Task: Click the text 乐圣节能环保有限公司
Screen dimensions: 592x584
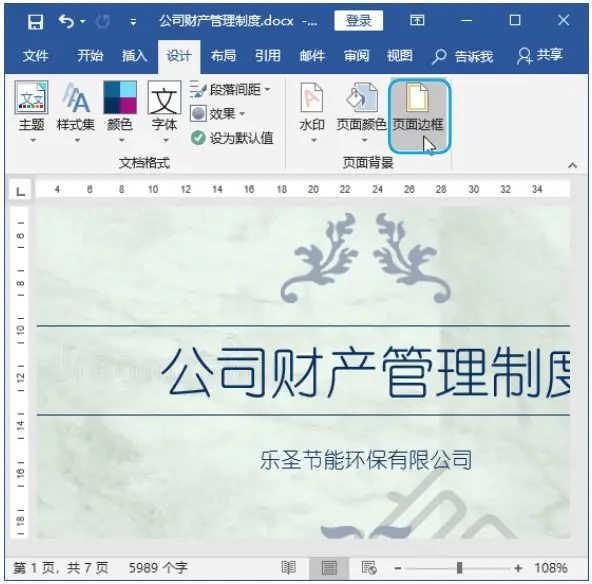Action: pyautogui.click(x=366, y=460)
